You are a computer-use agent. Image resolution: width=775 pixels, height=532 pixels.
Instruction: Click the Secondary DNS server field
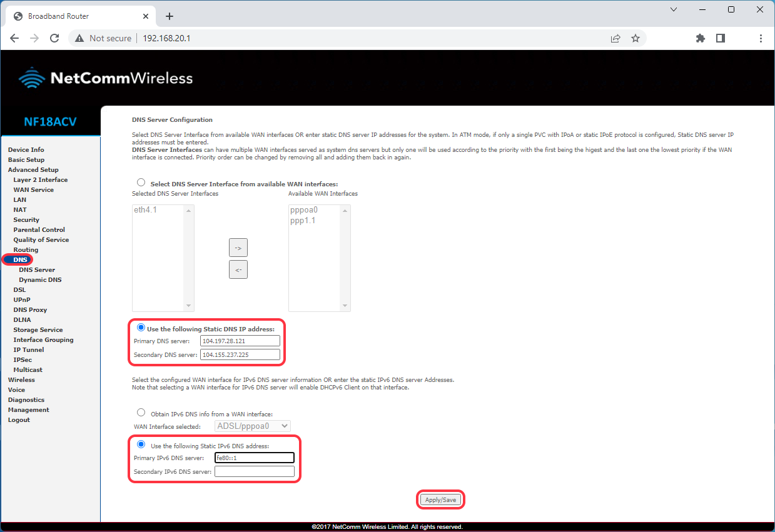click(240, 354)
